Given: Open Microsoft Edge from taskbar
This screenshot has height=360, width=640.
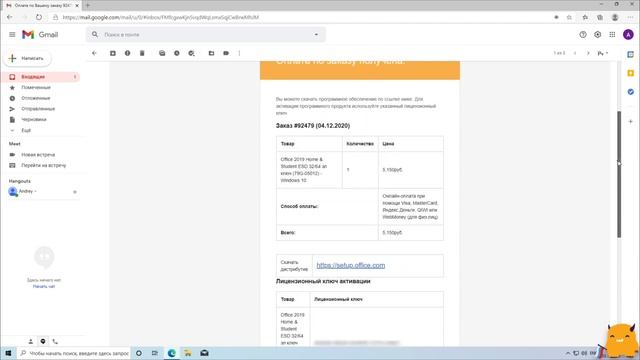Looking at the screenshot, I should pyautogui.click(x=171, y=353).
